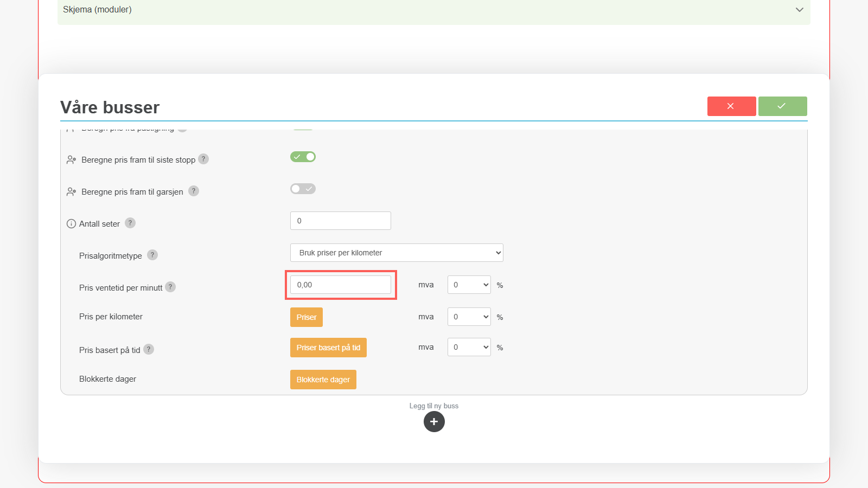The image size is (868, 488).
Task: Open help icon next to Prisalgoritmetype
Action: [152, 255]
